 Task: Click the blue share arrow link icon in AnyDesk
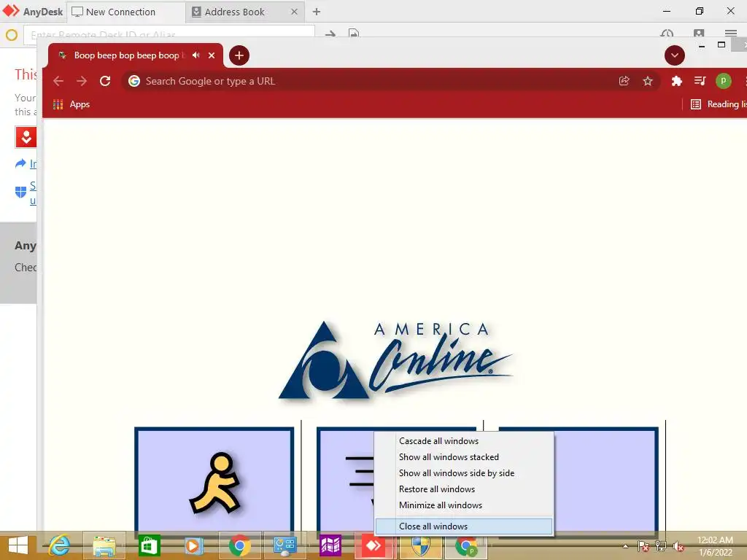(20, 164)
